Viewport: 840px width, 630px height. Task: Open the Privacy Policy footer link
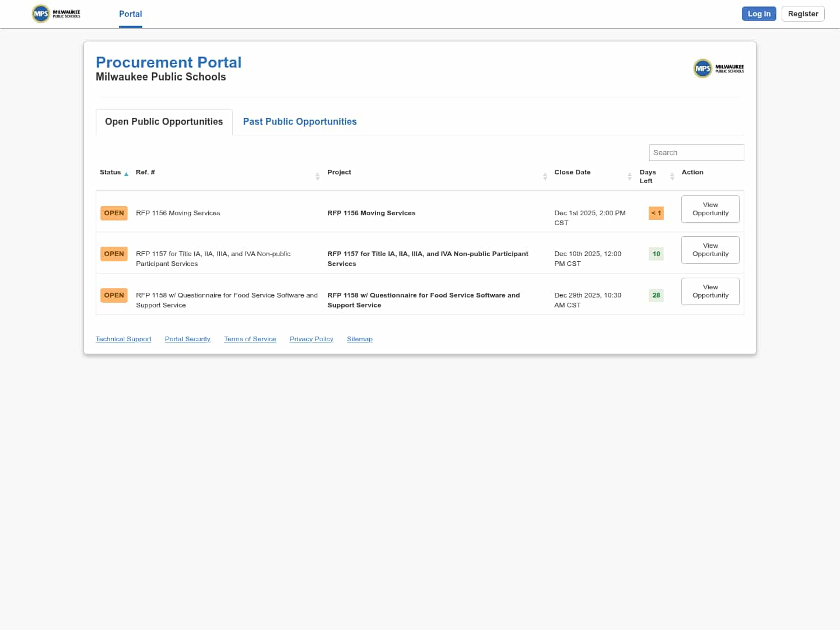[311, 339]
